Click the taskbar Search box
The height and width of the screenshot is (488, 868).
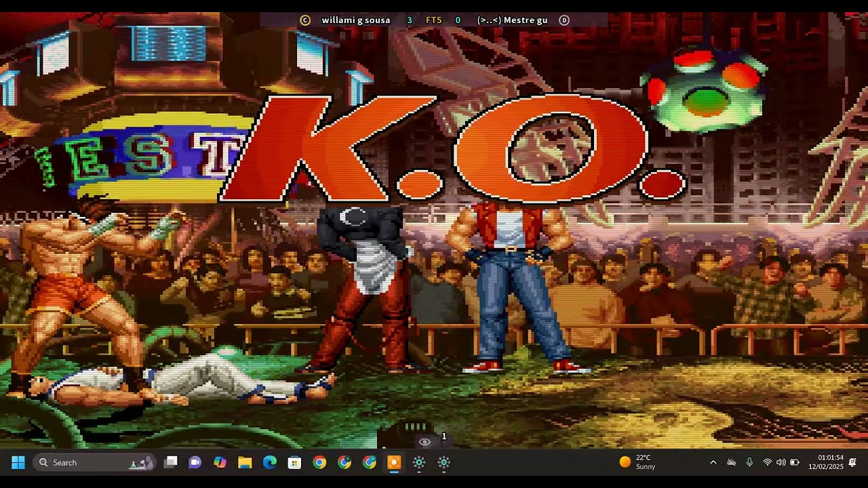(x=94, y=462)
